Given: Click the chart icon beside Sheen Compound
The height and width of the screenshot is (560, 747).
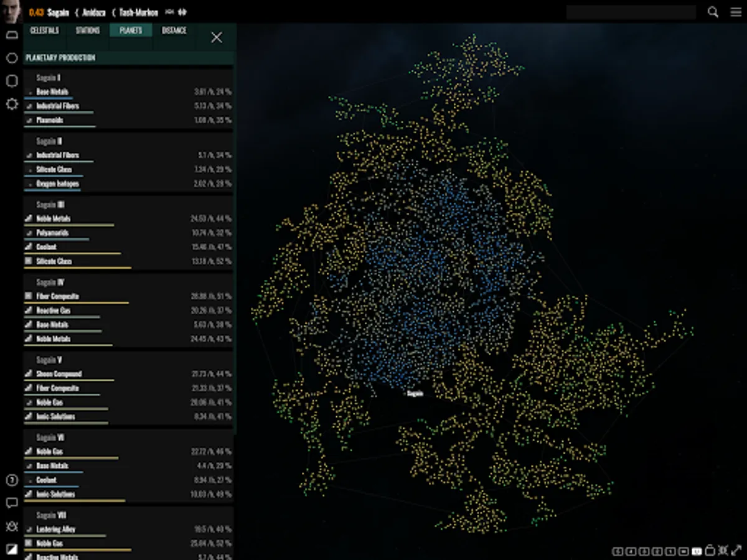Looking at the screenshot, I should click(x=28, y=374).
